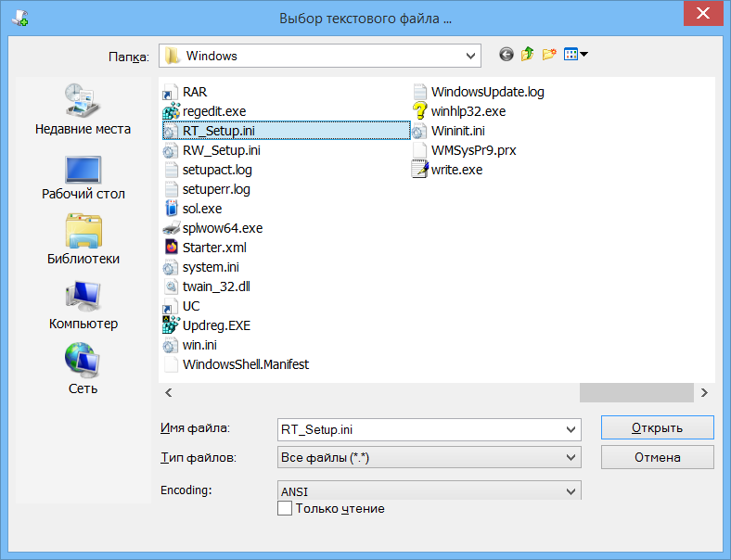Screen dimensions: 731x560
Task: Expand the folder (Папка) Windows dropdown
Action: [x=470, y=57]
